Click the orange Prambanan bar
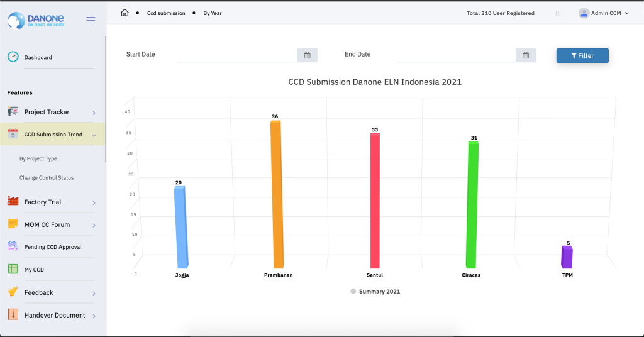Image resolution: width=644 pixels, height=337 pixels. (x=277, y=194)
